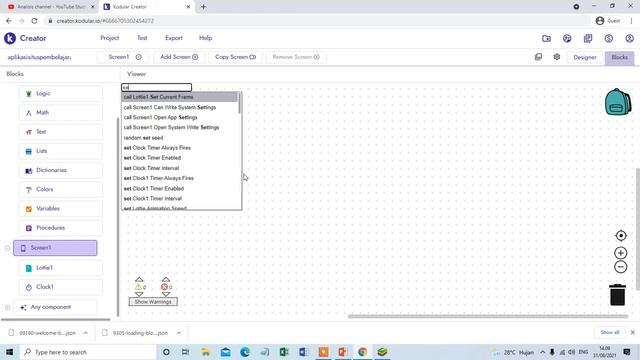The image size is (640, 360).
Task: Open the Test menu
Action: pyautogui.click(x=142, y=38)
